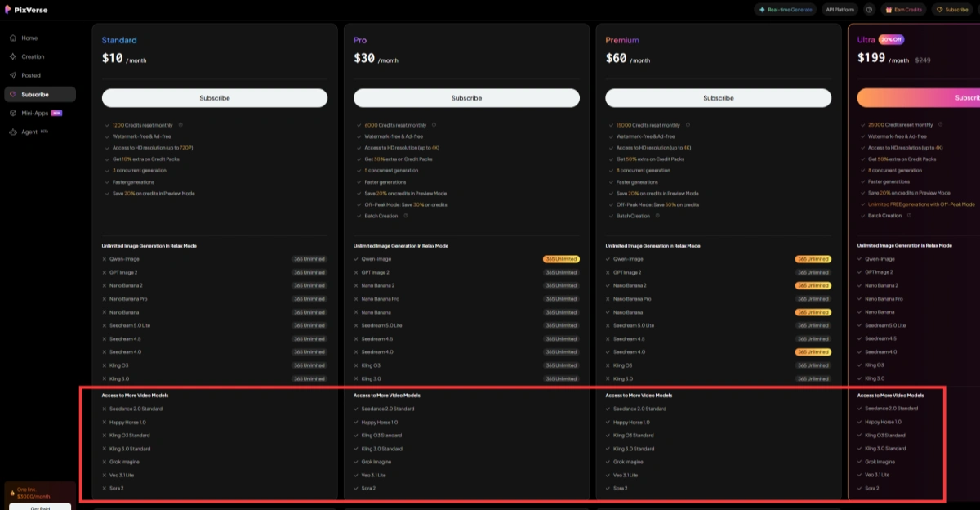Click the gift icon in Earn Credits
The image size is (980, 510).
[889, 10]
